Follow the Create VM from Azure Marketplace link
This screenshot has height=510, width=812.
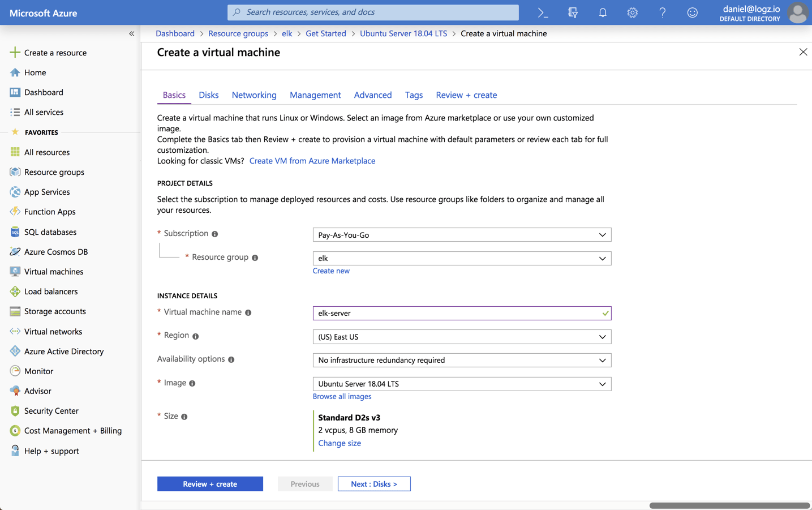(x=312, y=161)
